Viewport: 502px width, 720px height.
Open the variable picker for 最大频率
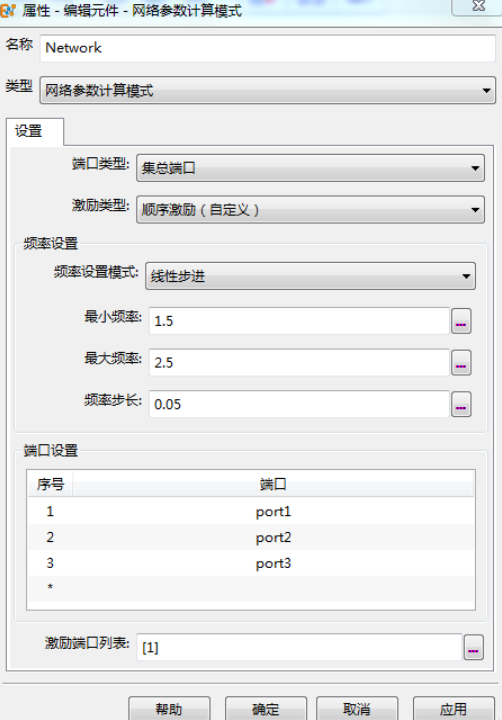[461, 363]
